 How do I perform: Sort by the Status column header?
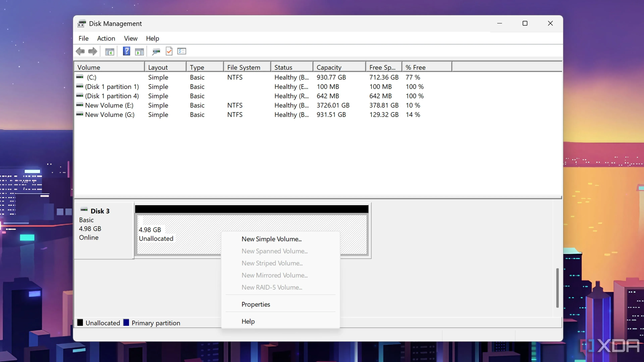(292, 67)
